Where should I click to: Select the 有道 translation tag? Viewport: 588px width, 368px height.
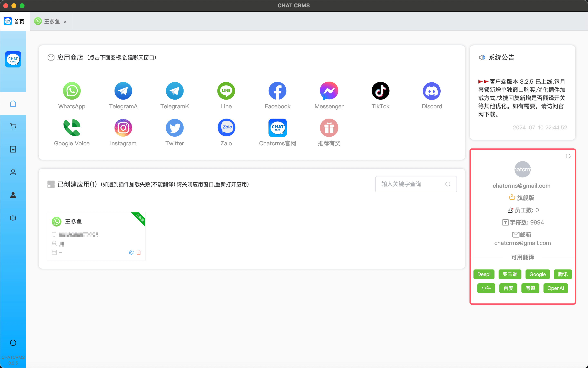tap(530, 288)
